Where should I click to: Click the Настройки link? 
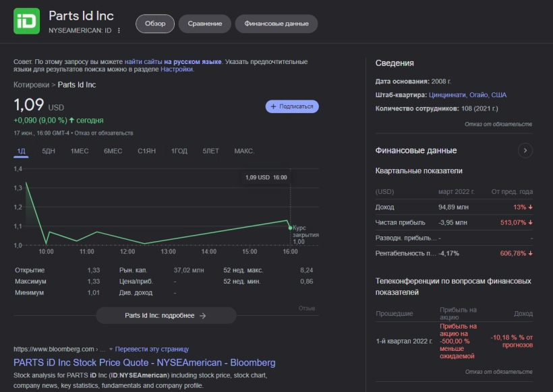coord(176,69)
